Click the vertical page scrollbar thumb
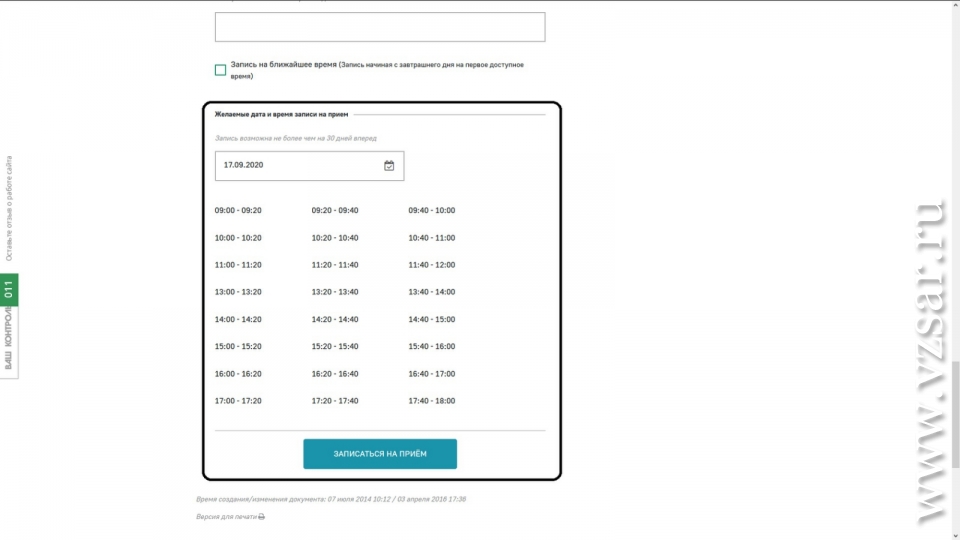 (x=955, y=415)
